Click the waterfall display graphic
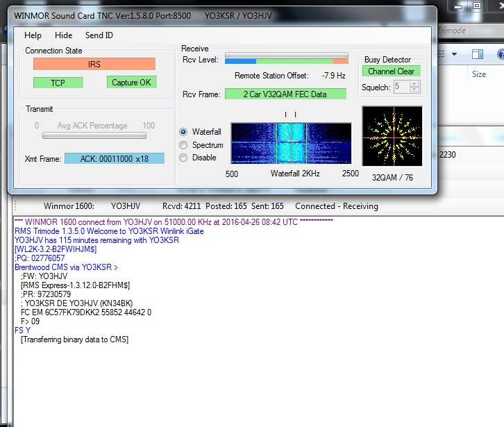 point(291,144)
